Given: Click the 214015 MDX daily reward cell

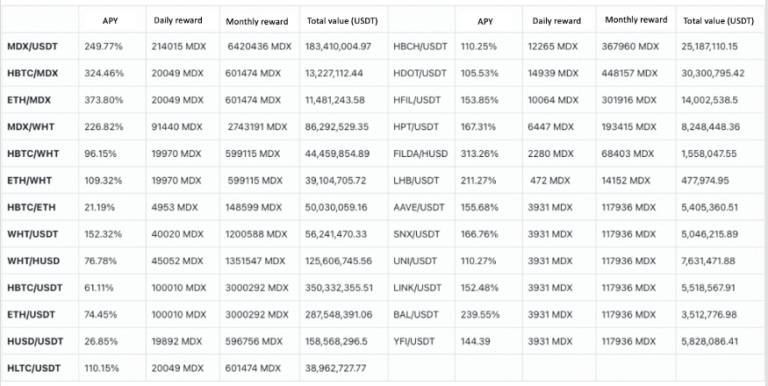Looking at the screenshot, I should pyautogui.click(x=179, y=47).
